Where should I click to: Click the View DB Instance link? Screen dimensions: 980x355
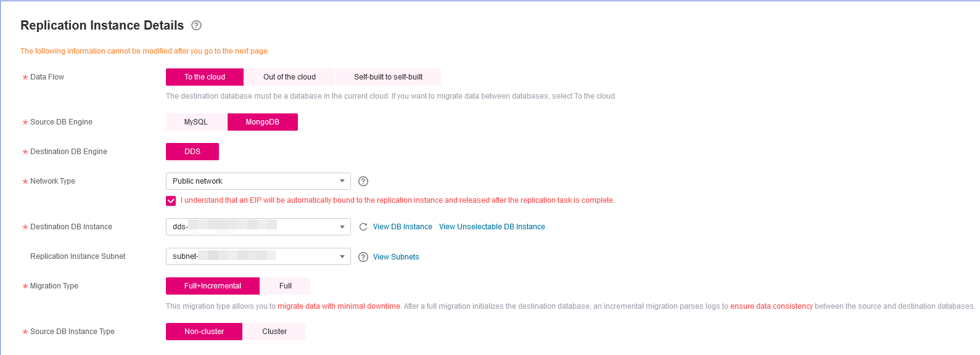click(x=403, y=226)
